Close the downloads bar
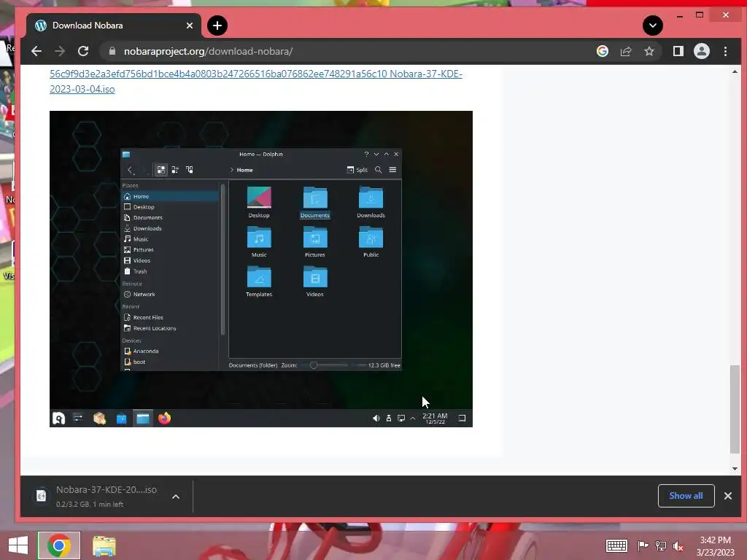The width and height of the screenshot is (747, 560). pos(728,496)
